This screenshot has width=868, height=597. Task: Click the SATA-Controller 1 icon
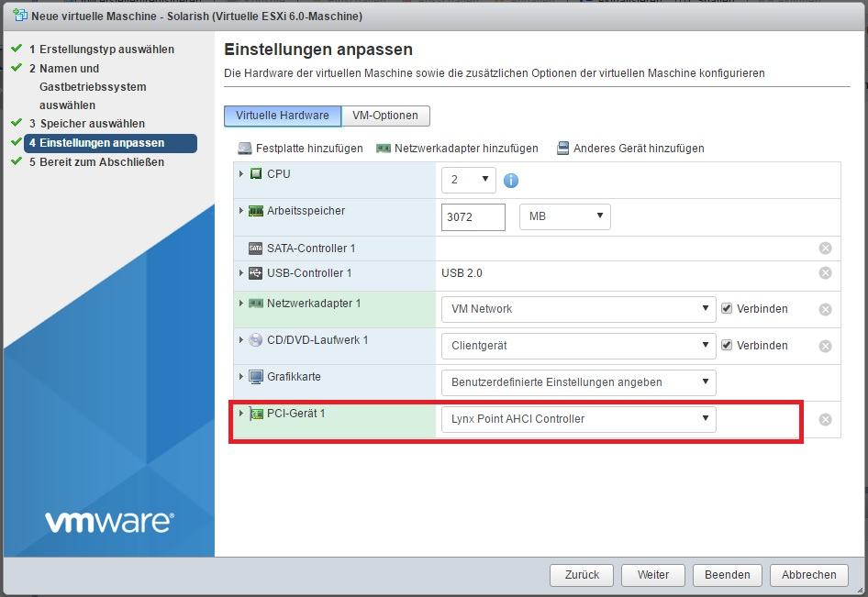coord(255,249)
